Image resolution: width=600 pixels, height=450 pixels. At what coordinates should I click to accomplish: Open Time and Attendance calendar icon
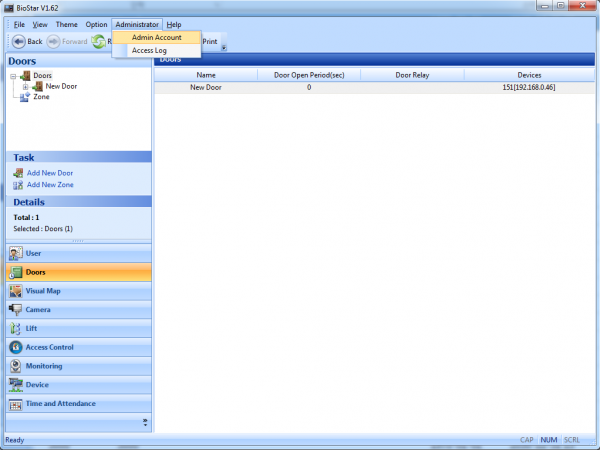[x=16, y=404]
